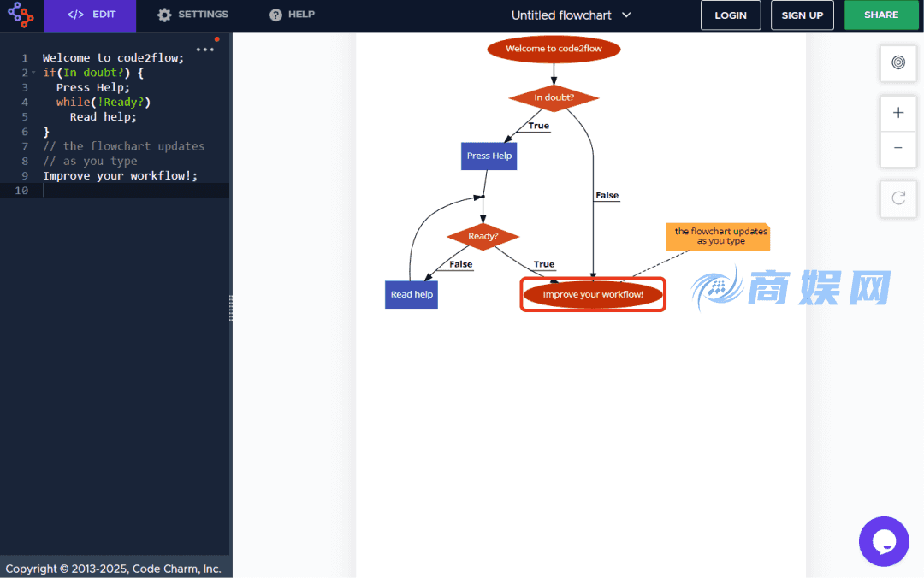This screenshot has height=578, width=924.
Task: Open the Settings tab
Action: 192,15
